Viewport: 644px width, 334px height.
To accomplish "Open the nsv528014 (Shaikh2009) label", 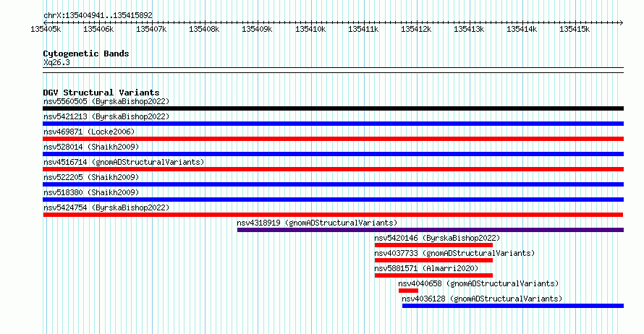I will click(x=91, y=147).
